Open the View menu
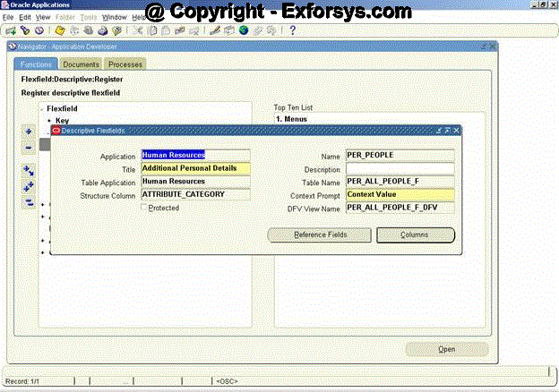Image resolution: width=559 pixels, height=392 pixels. pyautogui.click(x=43, y=17)
